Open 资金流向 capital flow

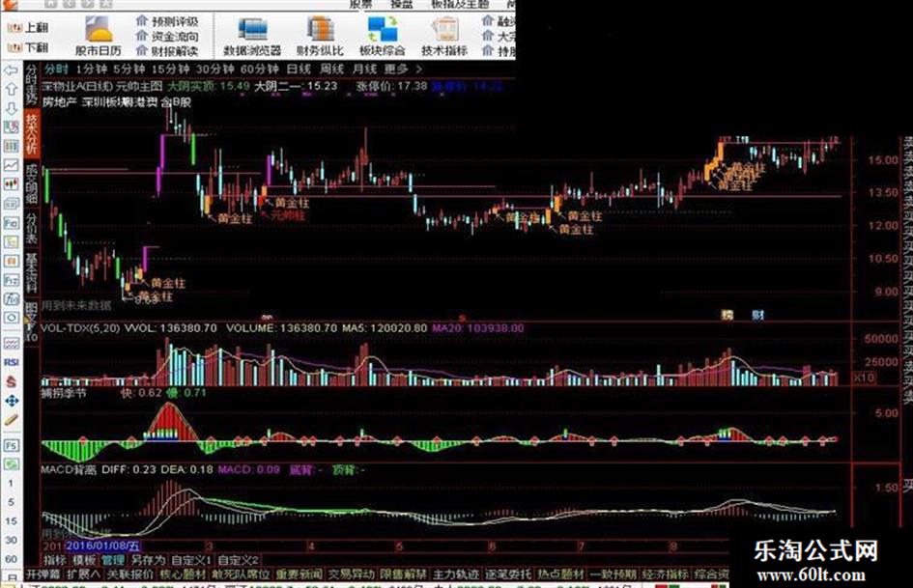(167, 36)
